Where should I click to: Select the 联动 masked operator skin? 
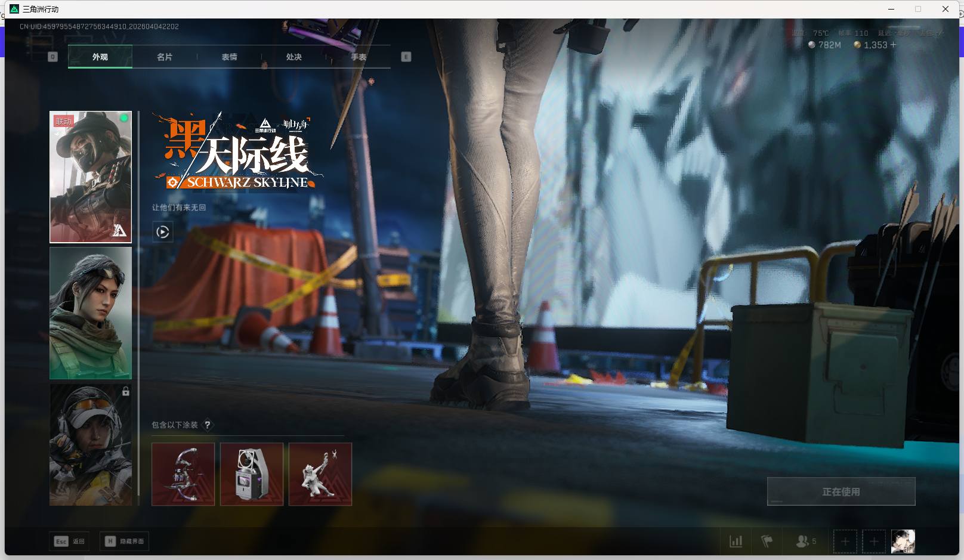(x=91, y=177)
